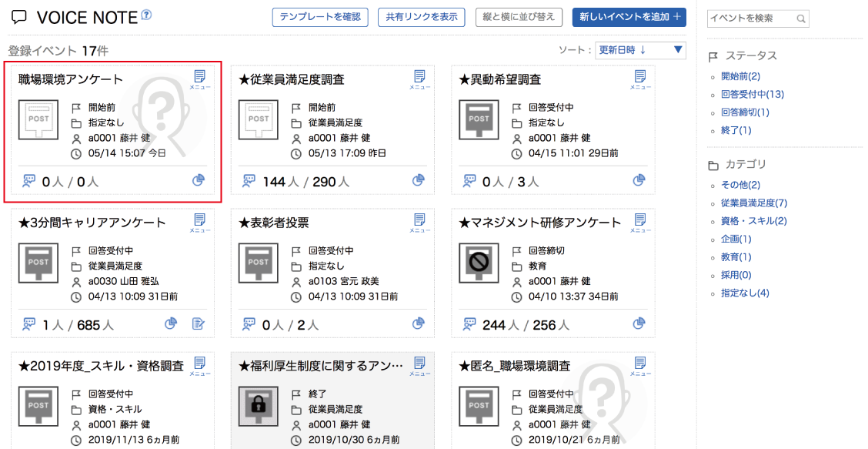Toggle layout with 縦と横に並び替え button
The height and width of the screenshot is (449, 868).
pyautogui.click(x=519, y=17)
